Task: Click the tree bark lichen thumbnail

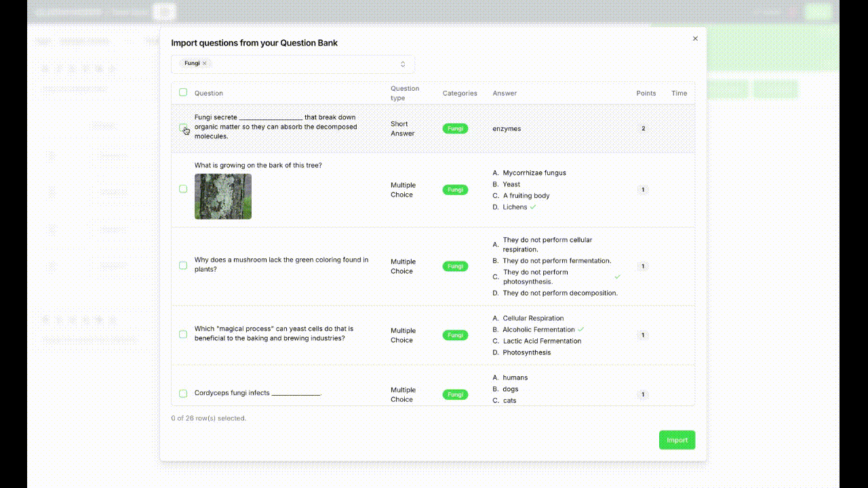Action: (223, 197)
